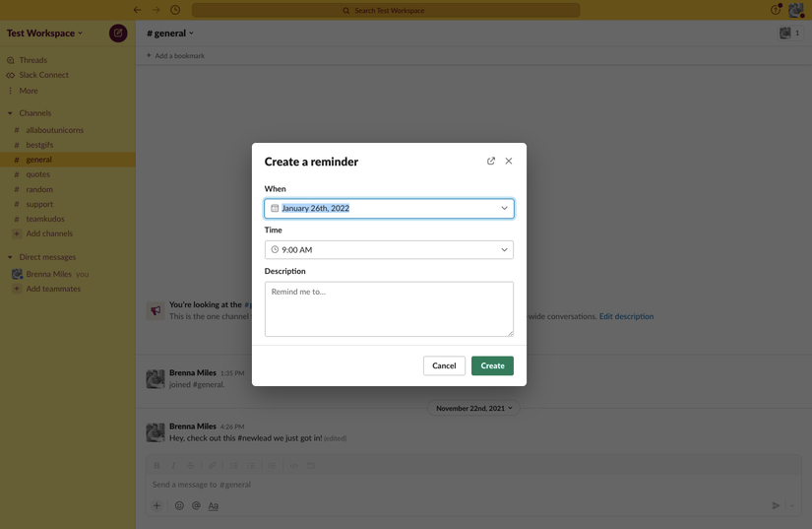
Task: Go back in history with left arrow
Action: [x=137, y=10]
